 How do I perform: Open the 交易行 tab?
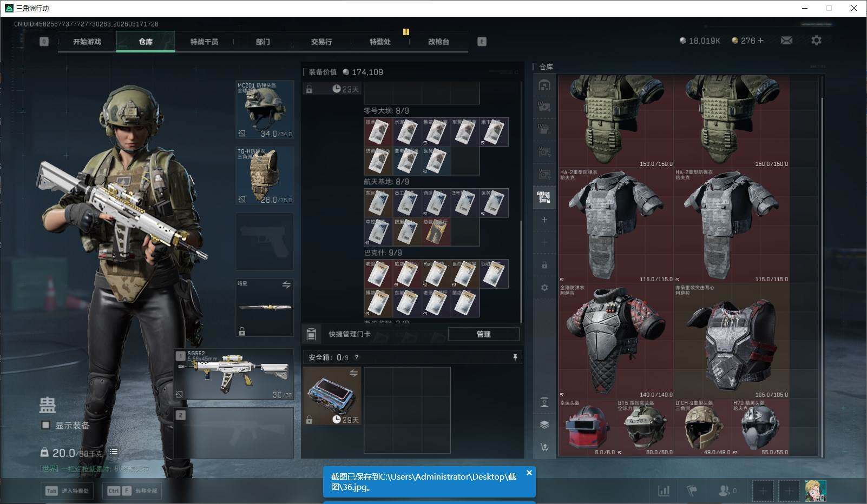pyautogui.click(x=321, y=42)
